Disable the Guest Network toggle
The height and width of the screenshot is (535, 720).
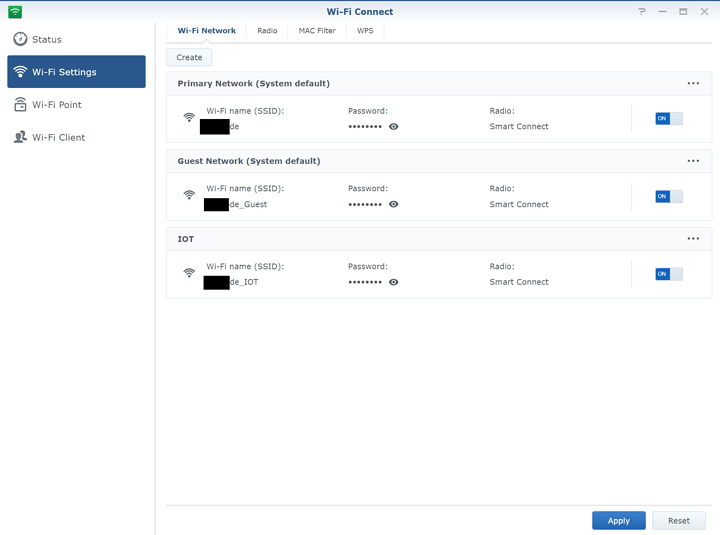[668, 196]
